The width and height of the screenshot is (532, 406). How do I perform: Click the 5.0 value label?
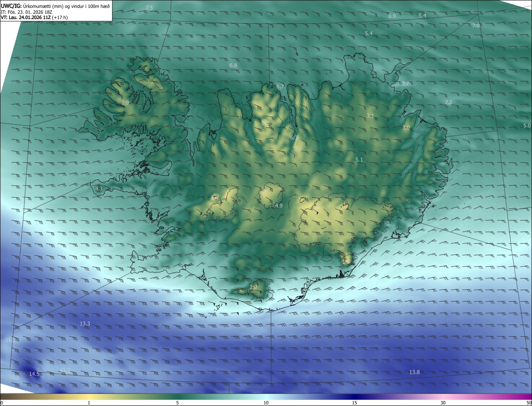pyautogui.click(x=527, y=125)
